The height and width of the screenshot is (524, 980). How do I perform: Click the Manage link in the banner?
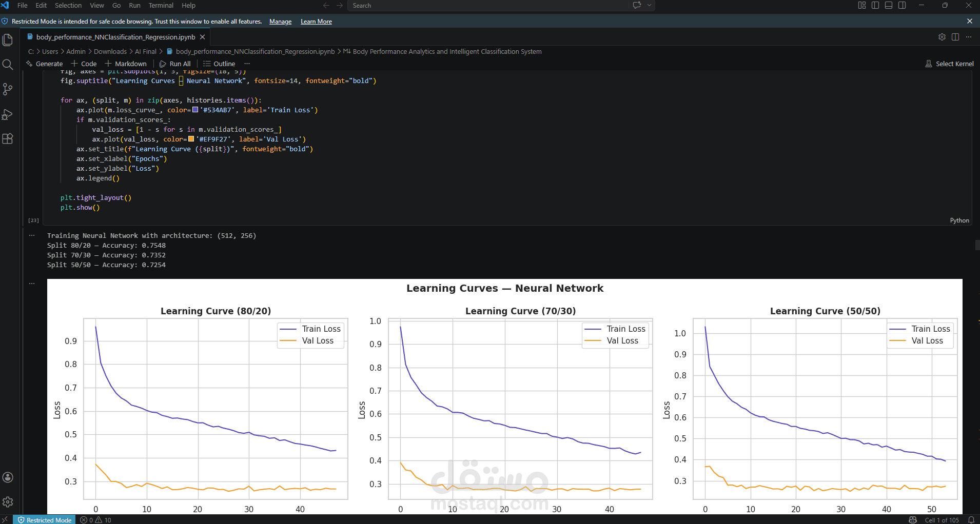280,22
